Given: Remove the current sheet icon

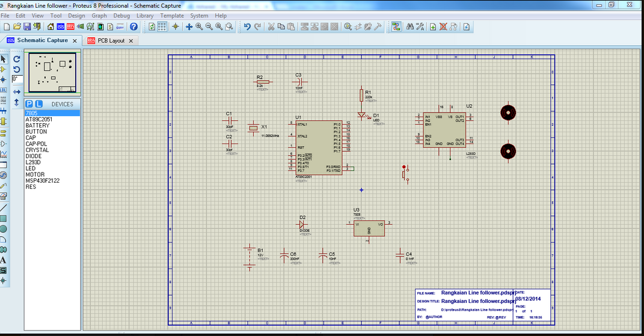Looking at the screenshot, I should click(443, 26).
